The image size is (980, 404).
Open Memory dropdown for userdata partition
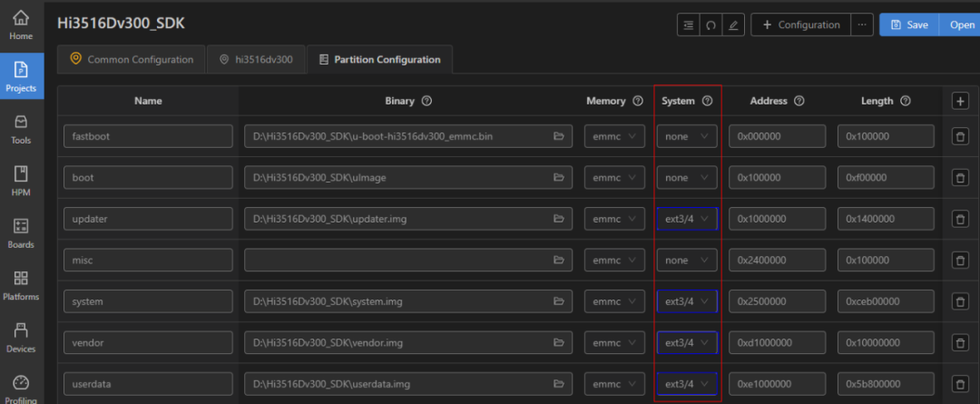[x=614, y=384]
